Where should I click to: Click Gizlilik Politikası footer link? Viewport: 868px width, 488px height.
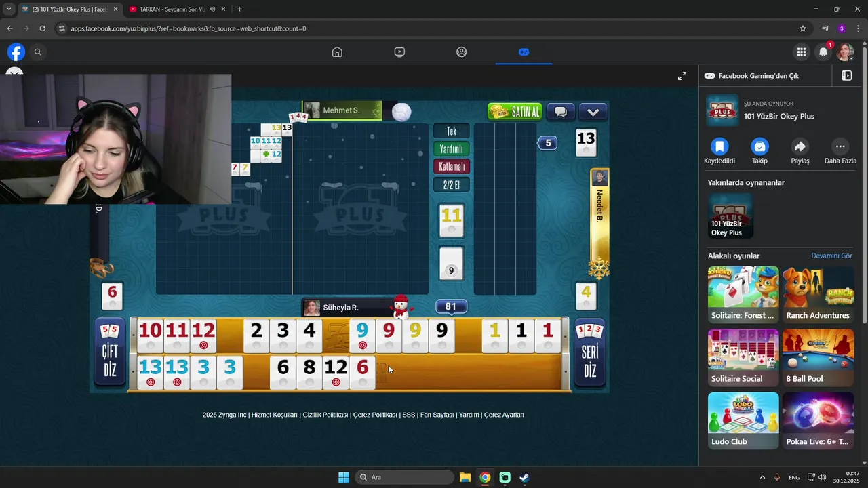click(325, 415)
